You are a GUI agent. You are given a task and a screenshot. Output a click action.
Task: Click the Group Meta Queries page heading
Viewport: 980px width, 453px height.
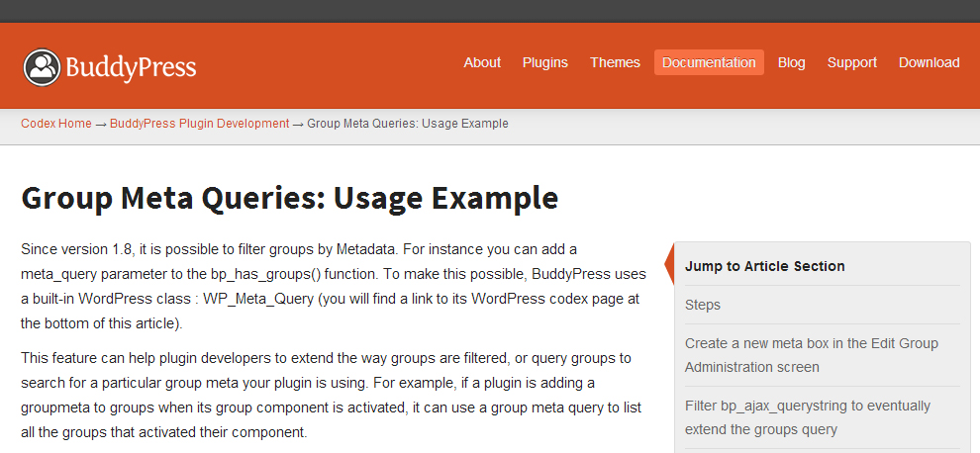[289, 197]
